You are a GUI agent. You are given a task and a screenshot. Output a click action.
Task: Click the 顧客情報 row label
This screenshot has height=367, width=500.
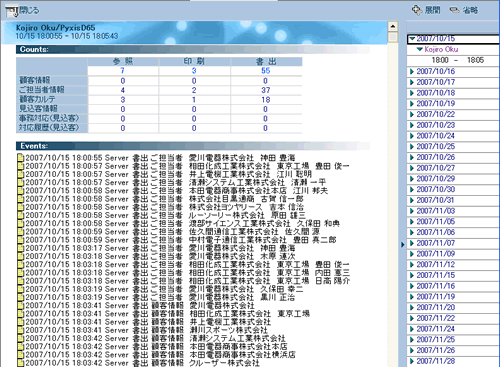click(35, 80)
